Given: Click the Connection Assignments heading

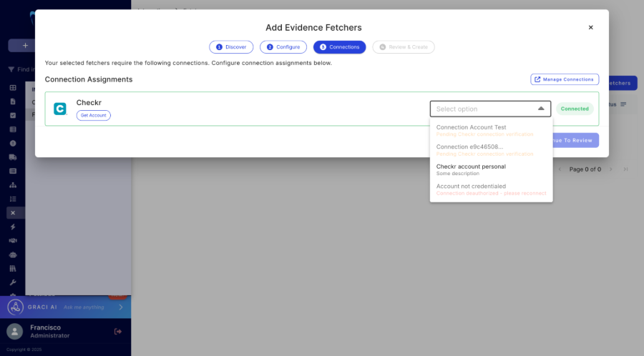Looking at the screenshot, I should tap(89, 79).
